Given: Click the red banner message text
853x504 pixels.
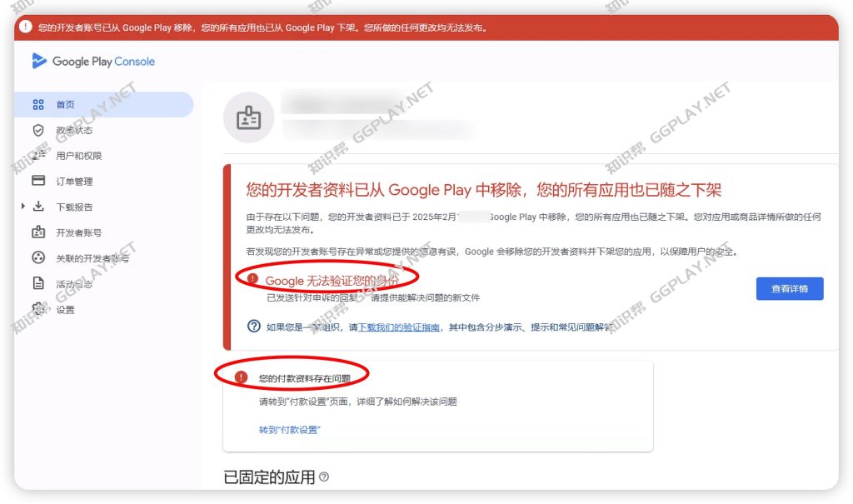Looking at the screenshot, I should pos(262,27).
